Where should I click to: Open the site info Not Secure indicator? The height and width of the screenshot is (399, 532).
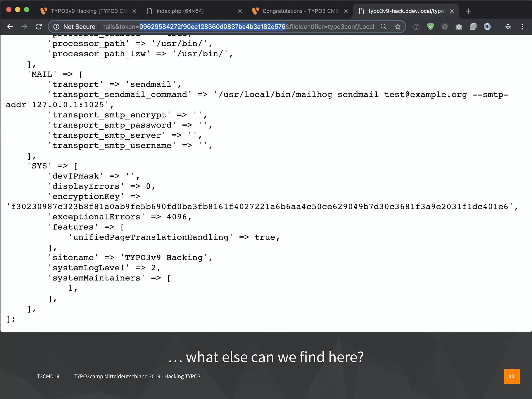(x=74, y=26)
